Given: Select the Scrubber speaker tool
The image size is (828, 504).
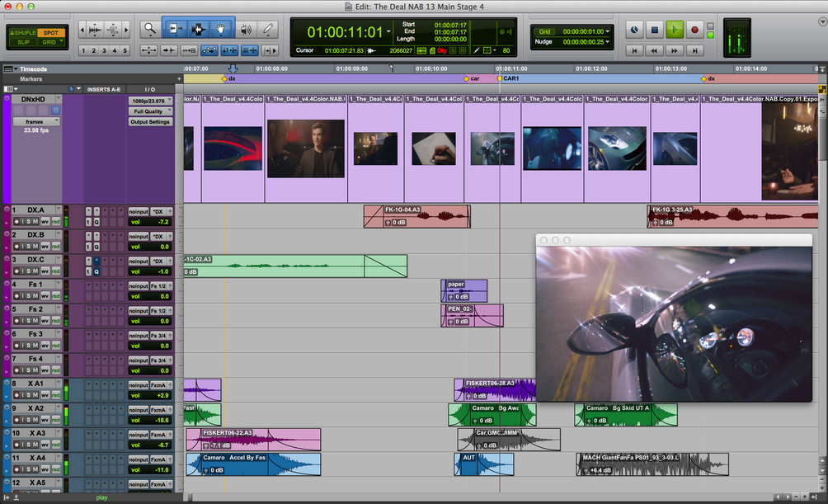Looking at the screenshot, I should 246,29.
